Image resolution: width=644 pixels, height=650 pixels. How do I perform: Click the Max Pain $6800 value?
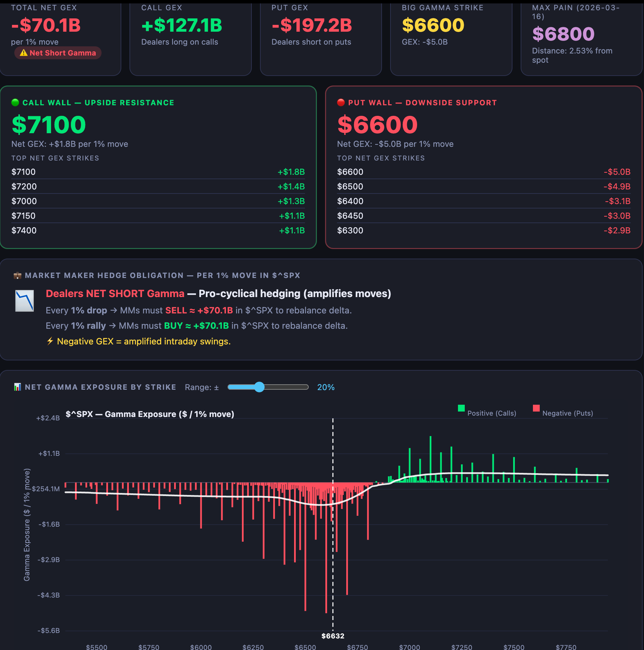click(563, 34)
